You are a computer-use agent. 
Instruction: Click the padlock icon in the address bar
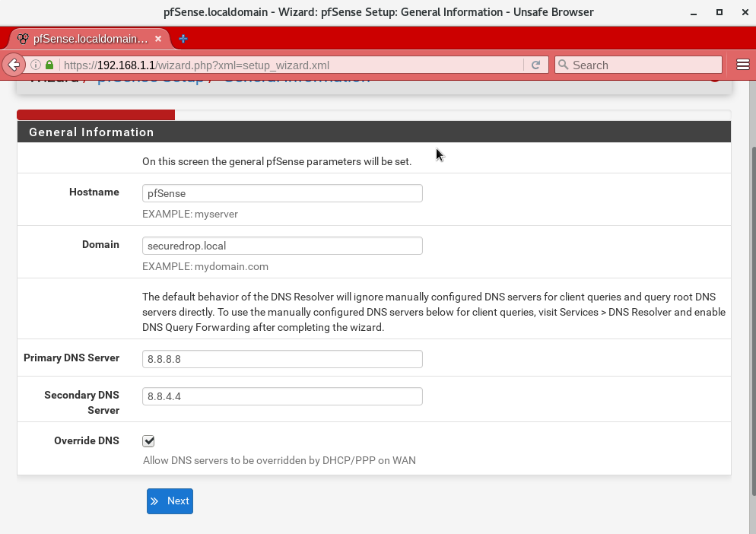49,65
